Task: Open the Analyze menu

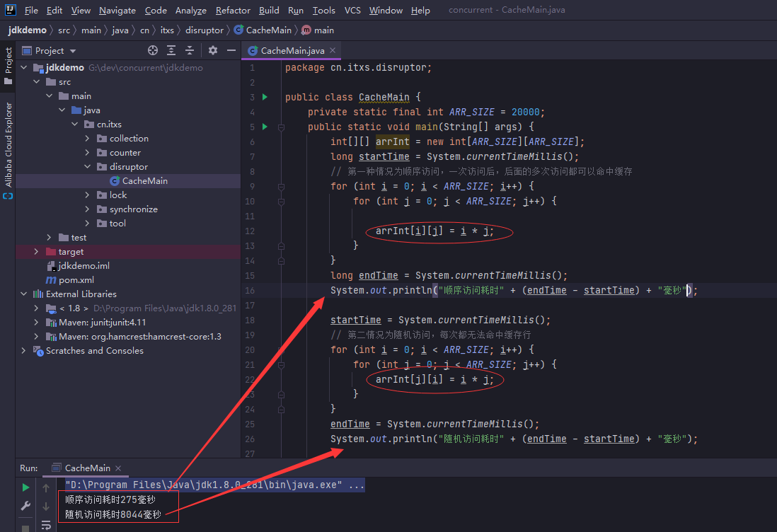Action: point(191,10)
